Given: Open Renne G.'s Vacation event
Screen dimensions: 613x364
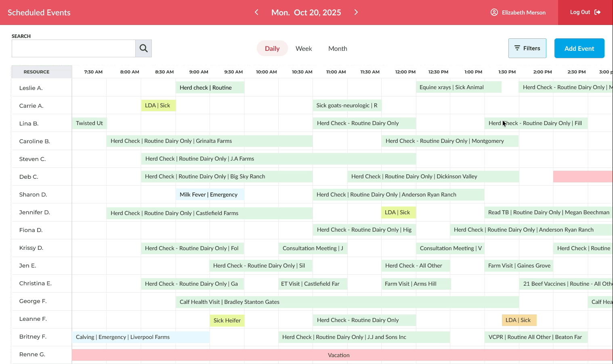Looking at the screenshot, I should (x=339, y=355).
